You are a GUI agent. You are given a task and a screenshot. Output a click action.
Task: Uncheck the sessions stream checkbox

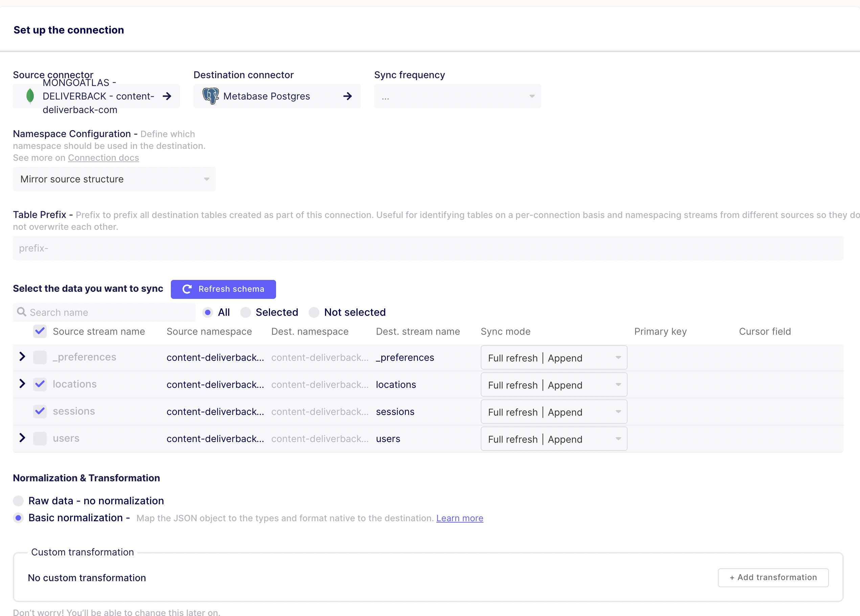tap(40, 411)
